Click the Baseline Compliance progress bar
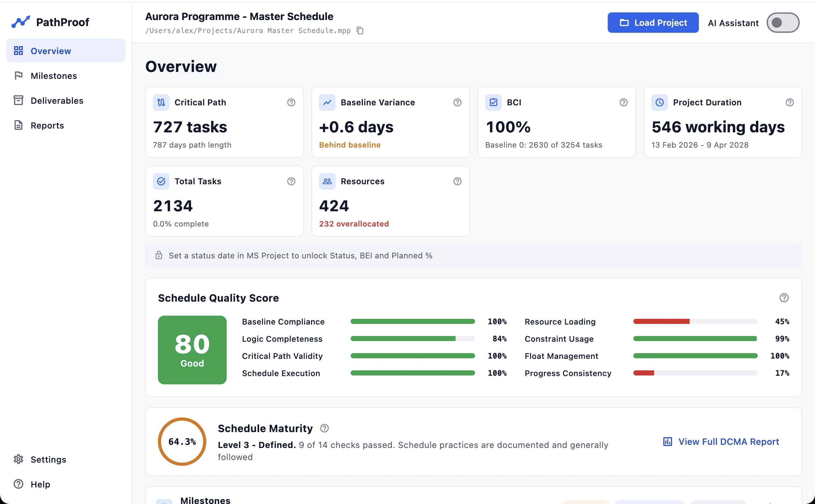 pyautogui.click(x=413, y=321)
